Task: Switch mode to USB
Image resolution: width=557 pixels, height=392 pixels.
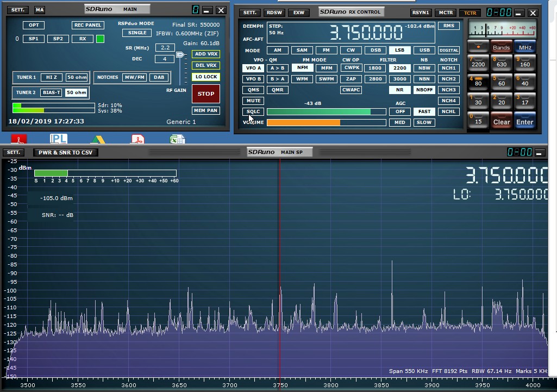Action: click(x=424, y=50)
